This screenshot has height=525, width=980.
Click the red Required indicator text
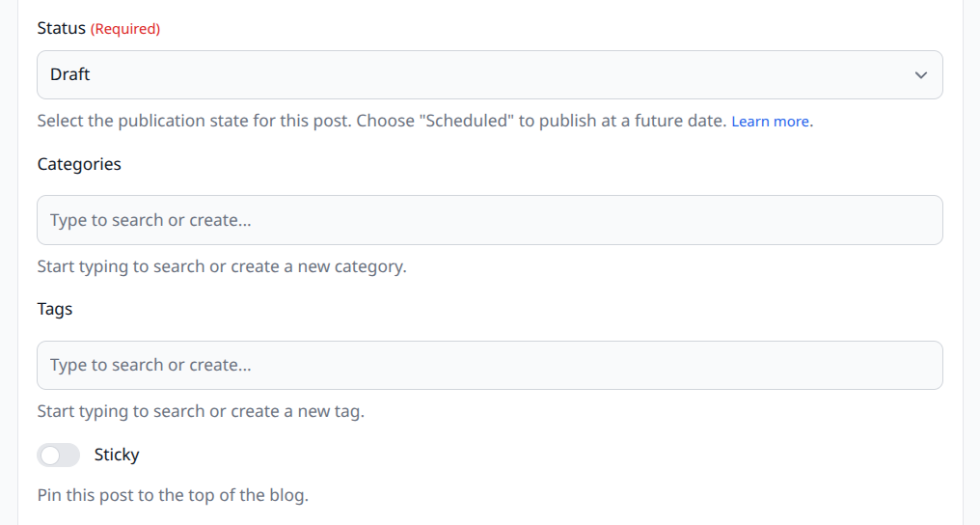tap(125, 29)
